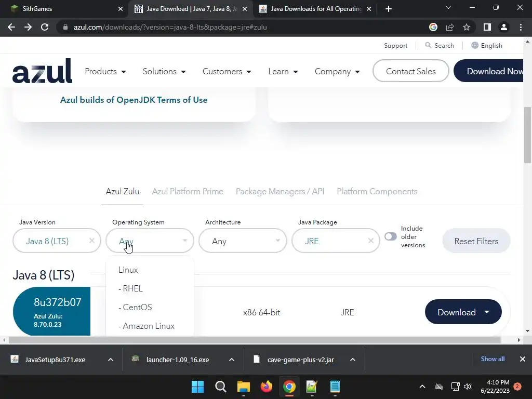
Task: Toggle Include older versions switch
Action: pyautogui.click(x=391, y=236)
